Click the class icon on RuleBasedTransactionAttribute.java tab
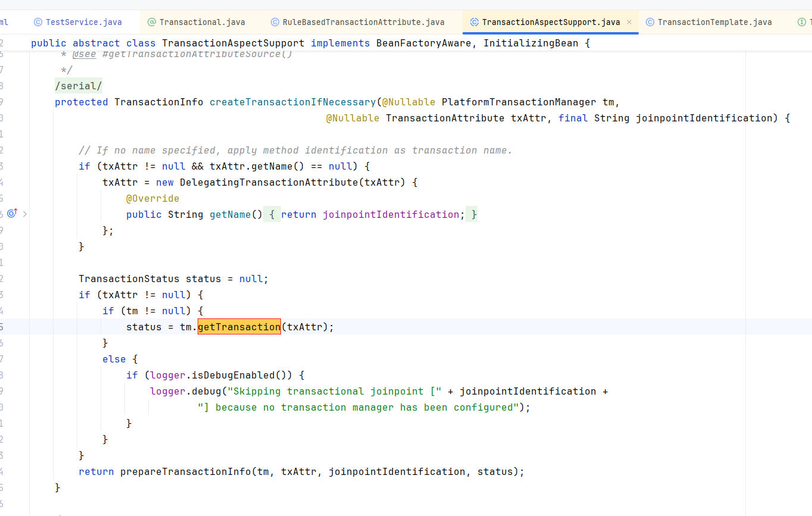812x516 pixels. [x=275, y=22]
